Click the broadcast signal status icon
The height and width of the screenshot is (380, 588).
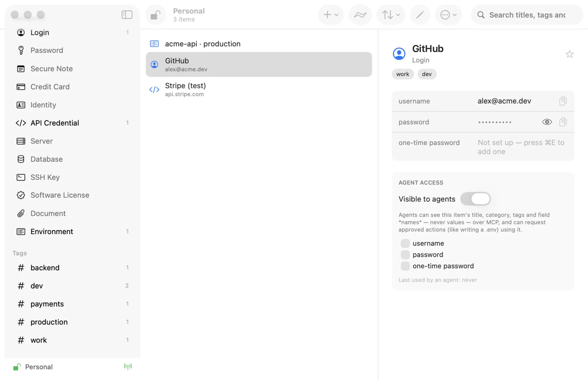pos(128,366)
